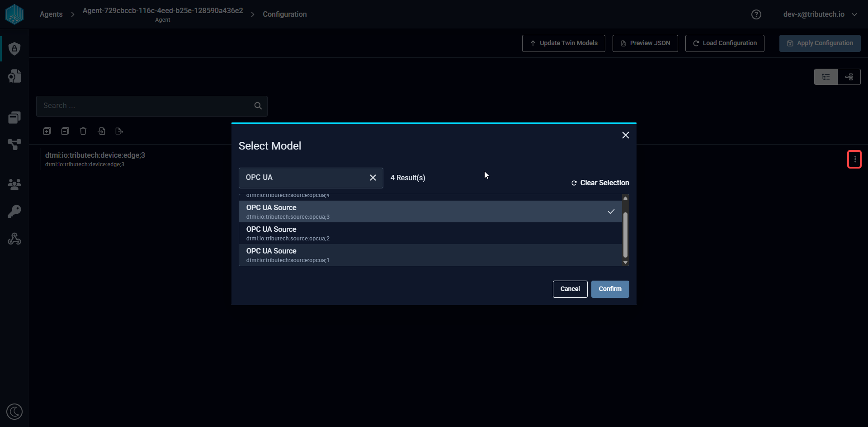Select the dtmi:io:tributech:device:edge;3 tree item
Image resolution: width=868 pixels, height=427 pixels.
95,159
